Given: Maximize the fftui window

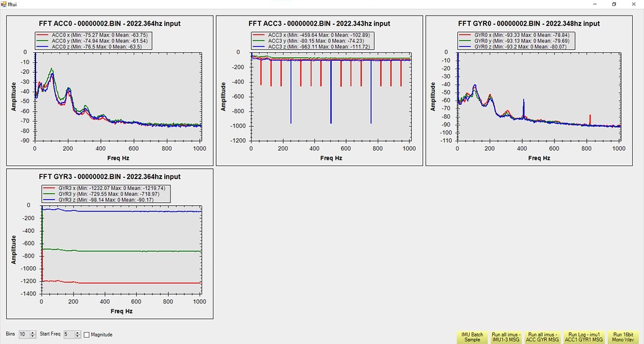Looking at the screenshot, I should click(614, 4).
